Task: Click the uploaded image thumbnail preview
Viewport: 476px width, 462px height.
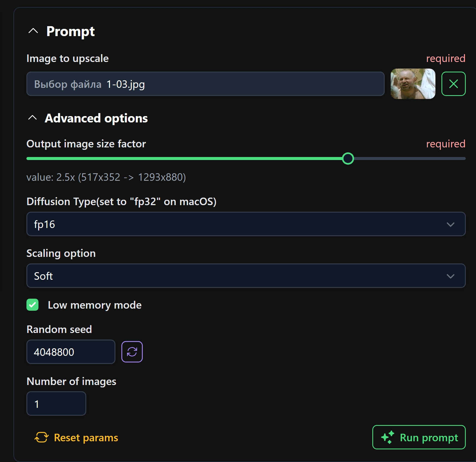Action: pos(413,84)
